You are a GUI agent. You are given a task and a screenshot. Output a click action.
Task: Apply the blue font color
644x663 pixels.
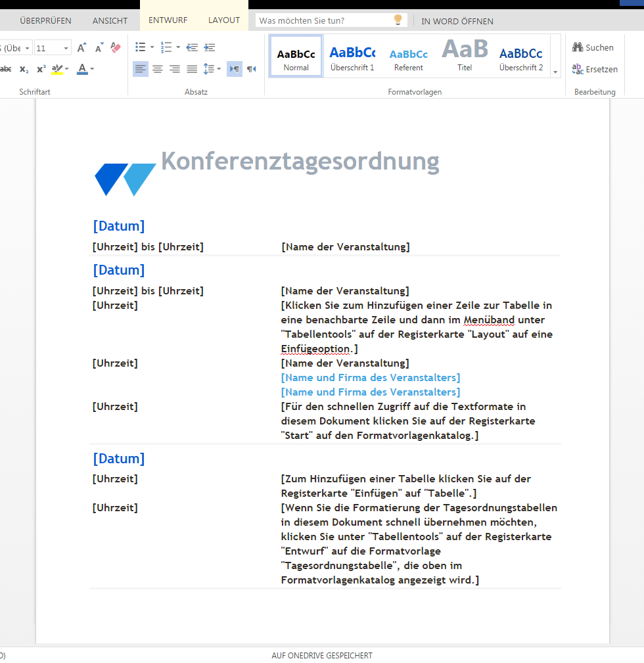pyautogui.click(x=82, y=69)
